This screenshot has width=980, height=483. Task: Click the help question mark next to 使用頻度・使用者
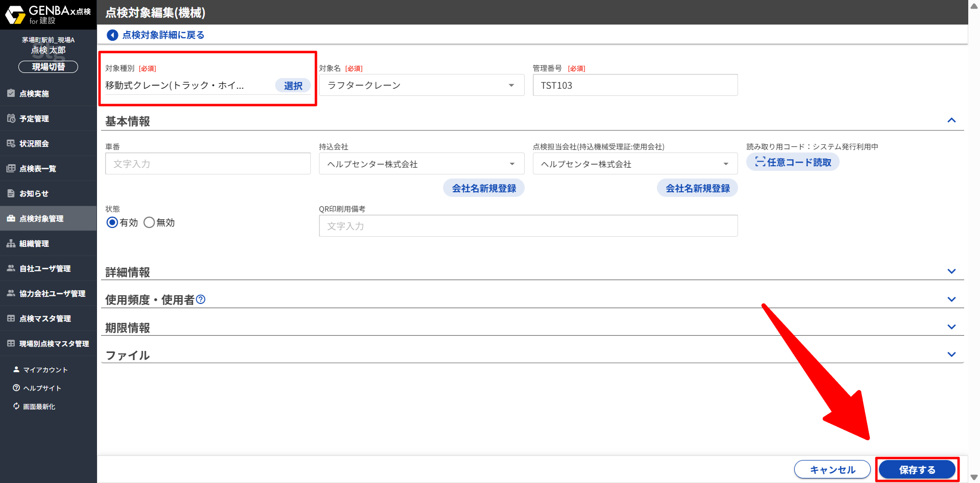pyautogui.click(x=201, y=299)
